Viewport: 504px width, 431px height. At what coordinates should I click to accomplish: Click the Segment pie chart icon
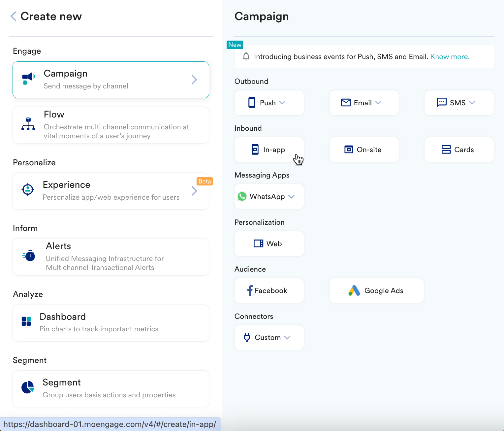[28, 387]
